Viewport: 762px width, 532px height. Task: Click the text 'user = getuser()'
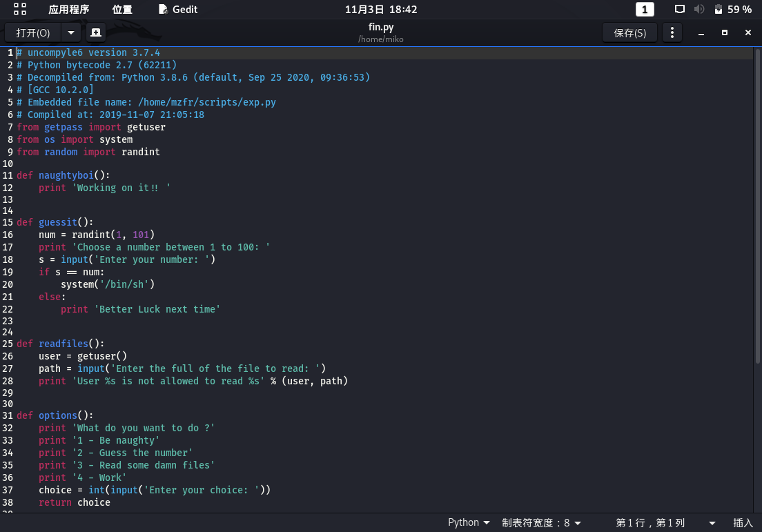click(x=83, y=356)
